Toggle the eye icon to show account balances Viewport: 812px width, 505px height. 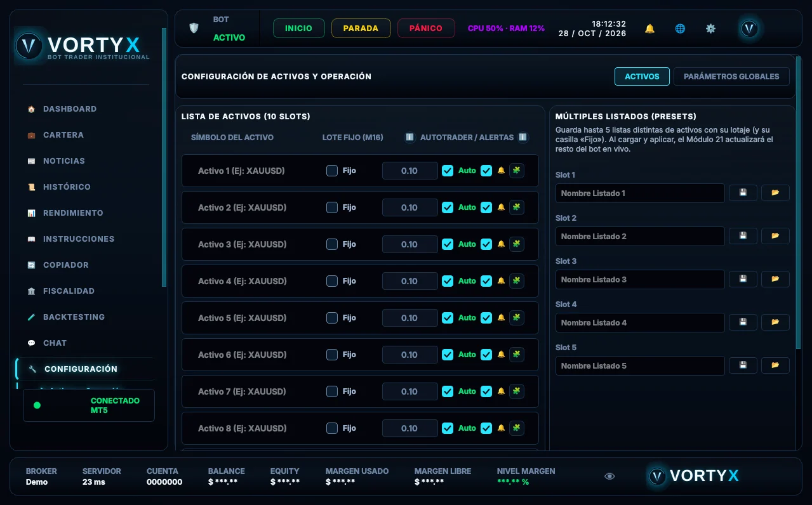609,476
